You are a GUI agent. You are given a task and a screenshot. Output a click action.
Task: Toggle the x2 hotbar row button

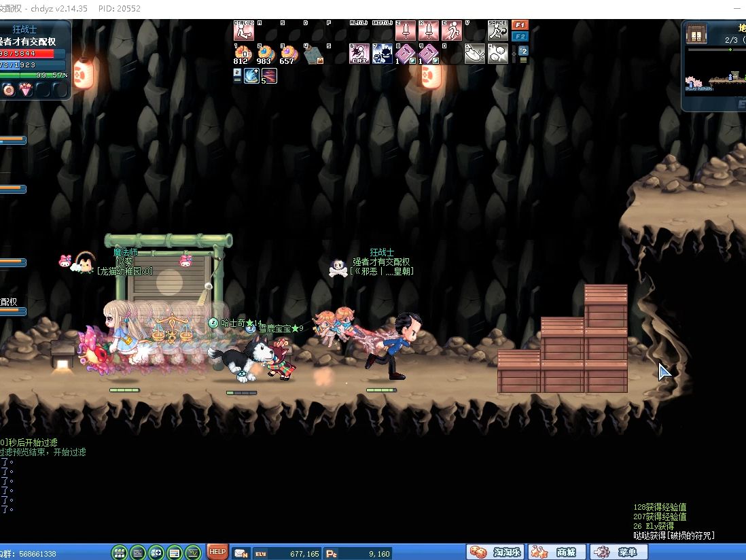(523, 50)
